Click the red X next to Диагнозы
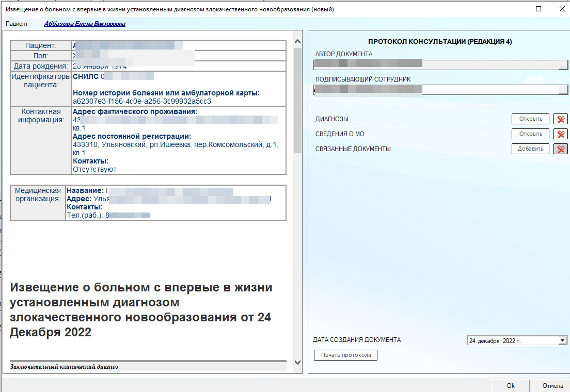 point(560,119)
